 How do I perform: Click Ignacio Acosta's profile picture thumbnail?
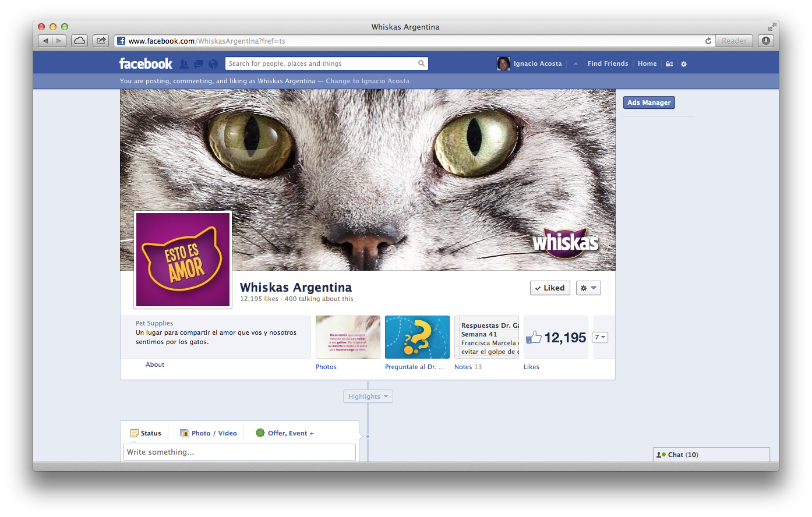503,64
